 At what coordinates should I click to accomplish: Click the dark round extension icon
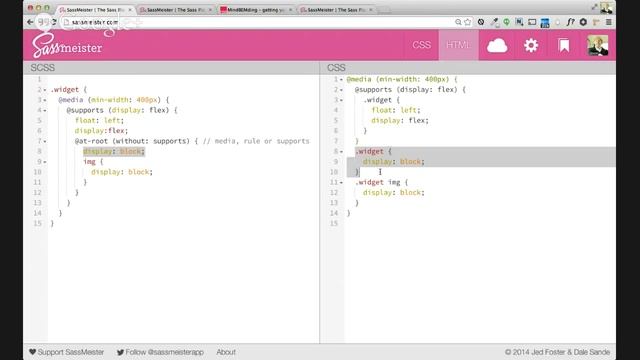pos(583,22)
